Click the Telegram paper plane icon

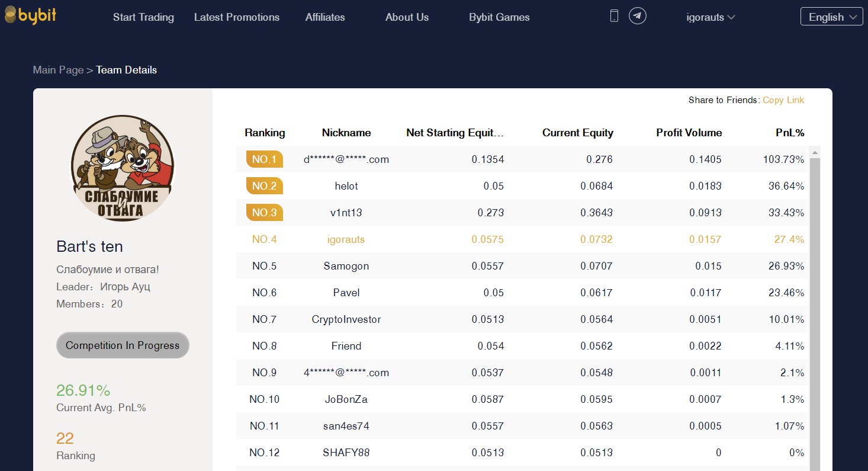[637, 16]
